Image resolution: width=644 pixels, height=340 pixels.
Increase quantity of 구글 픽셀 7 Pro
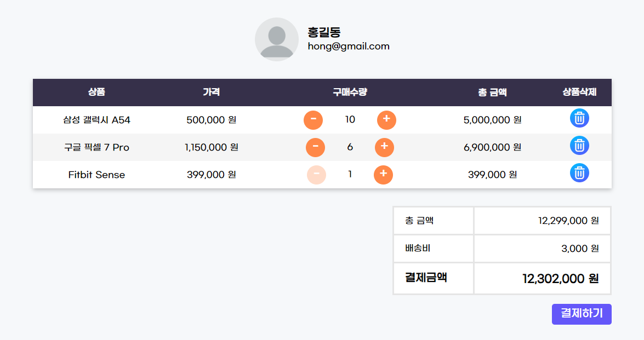[384, 147]
